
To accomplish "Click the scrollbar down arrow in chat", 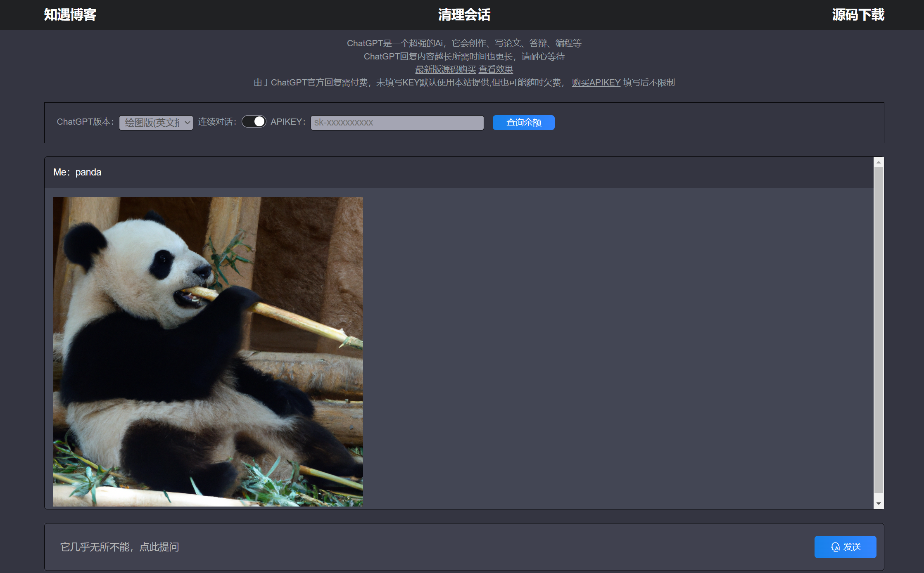I will coord(879,504).
